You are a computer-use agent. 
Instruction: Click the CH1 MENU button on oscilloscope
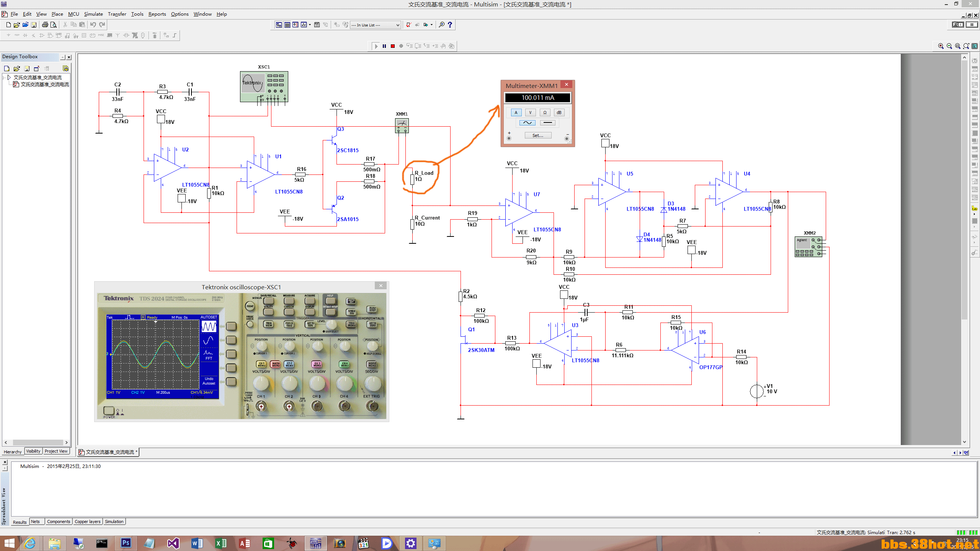pyautogui.click(x=261, y=364)
